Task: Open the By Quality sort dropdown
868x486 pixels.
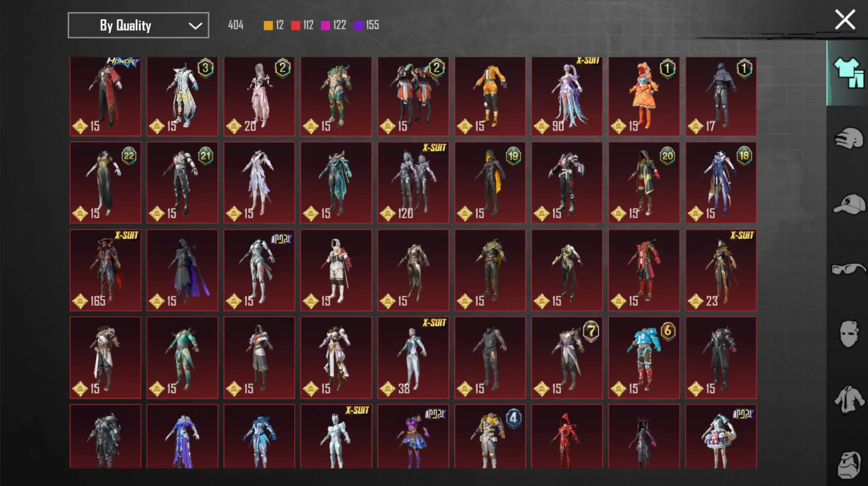Action: click(139, 25)
